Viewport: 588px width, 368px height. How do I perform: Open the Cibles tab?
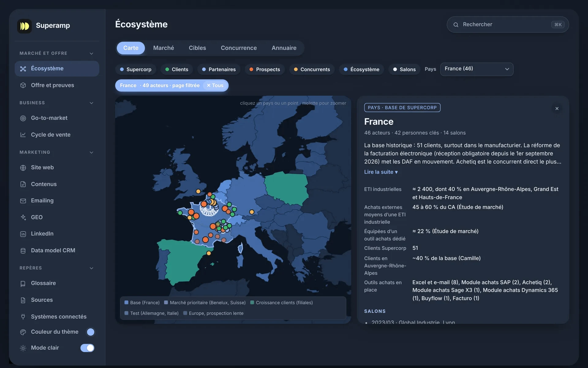click(x=197, y=48)
